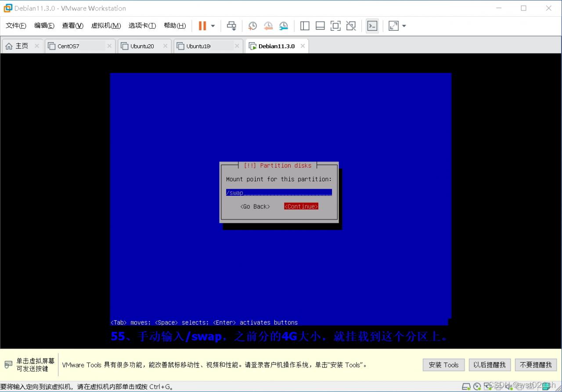Click the "<Tab> moves; <Space> selects" hint text

click(x=204, y=323)
